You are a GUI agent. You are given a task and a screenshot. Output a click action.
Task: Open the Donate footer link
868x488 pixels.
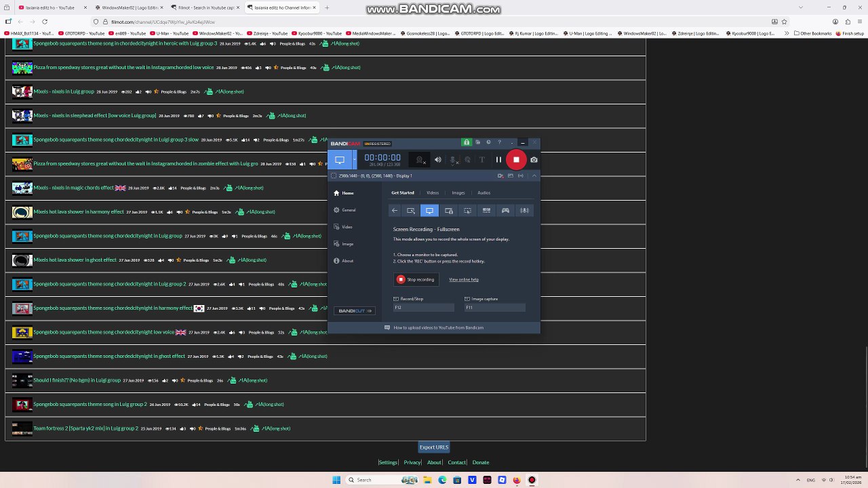[481, 462]
